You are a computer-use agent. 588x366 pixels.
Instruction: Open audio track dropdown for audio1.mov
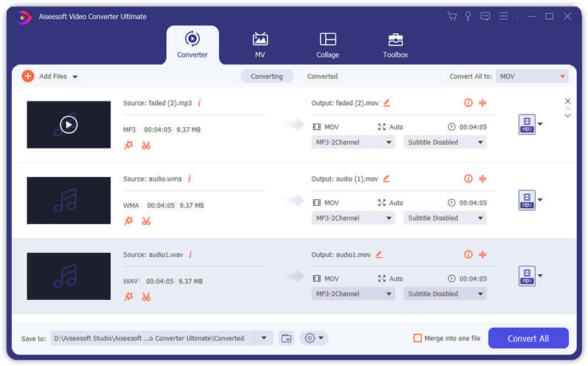click(x=353, y=294)
